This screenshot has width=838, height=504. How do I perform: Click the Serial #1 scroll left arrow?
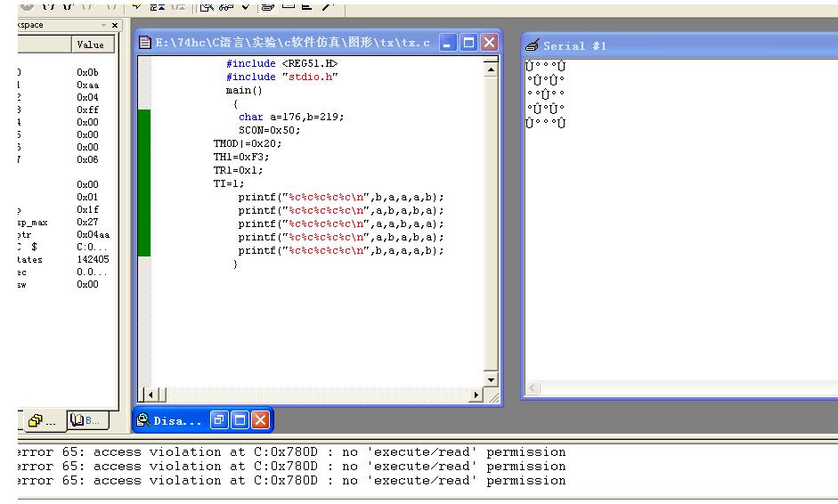tap(533, 388)
